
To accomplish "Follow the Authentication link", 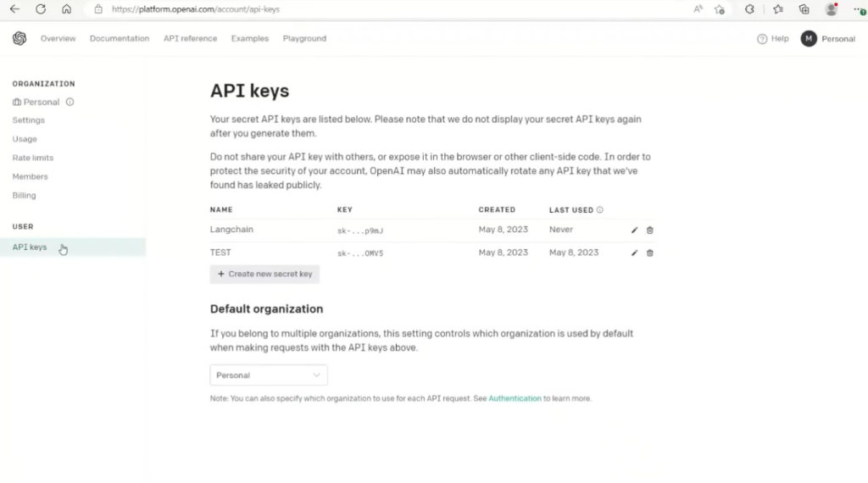I will (x=515, y=398).
